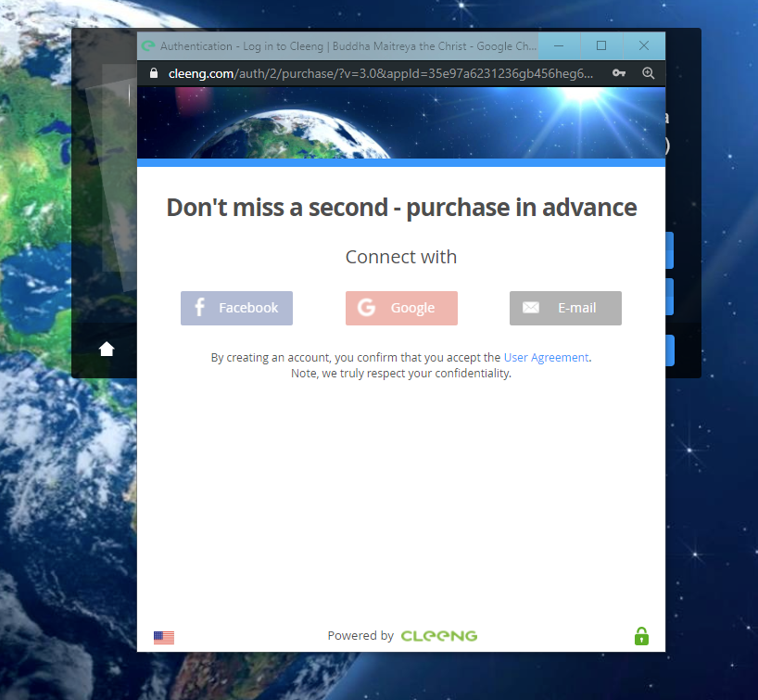Click the Cleeng favicon in title bar
Viewport: 758px width, 700px height.
[x=148, y=46]
